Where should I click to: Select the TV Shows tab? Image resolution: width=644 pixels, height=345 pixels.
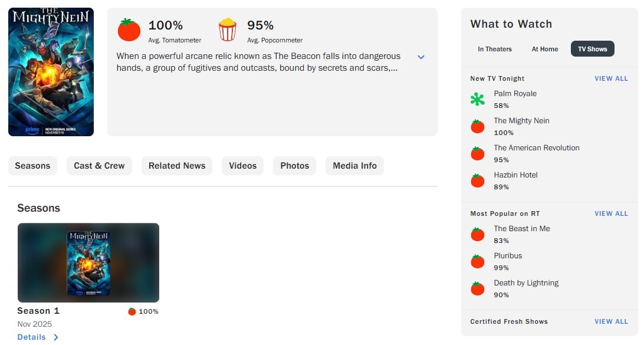click(x=592, y=49)
